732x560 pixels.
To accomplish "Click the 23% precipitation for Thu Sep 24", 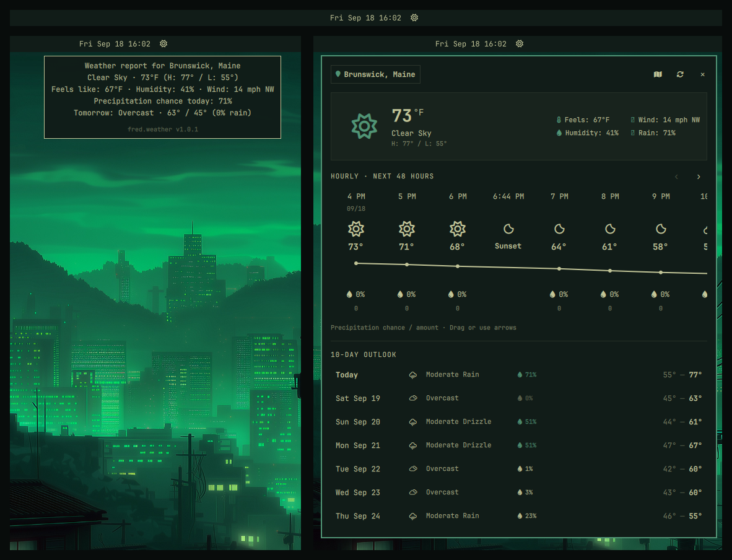I will (x=527, y=516).
